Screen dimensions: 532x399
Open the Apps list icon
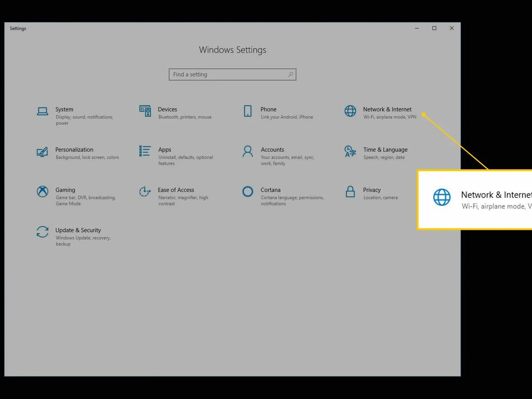(145, 151)
